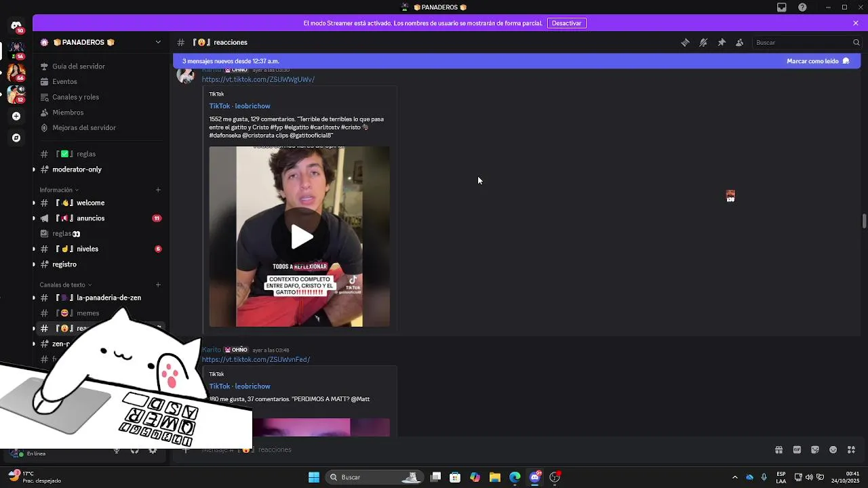Open the reglas rules channel with eyes emoji
Viewport: 868px width, 488px height.
coord(100,233)
